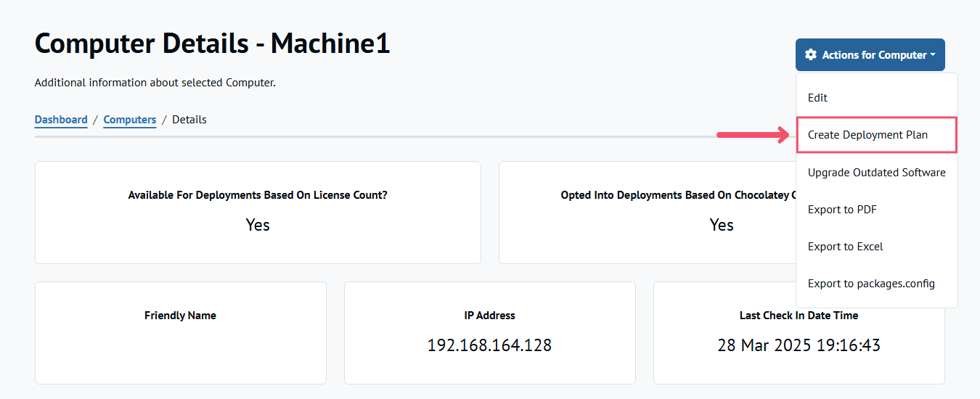Click the Details breadcrumb text
This screenshot has height=399, width=980.
(x=189, y=120)
